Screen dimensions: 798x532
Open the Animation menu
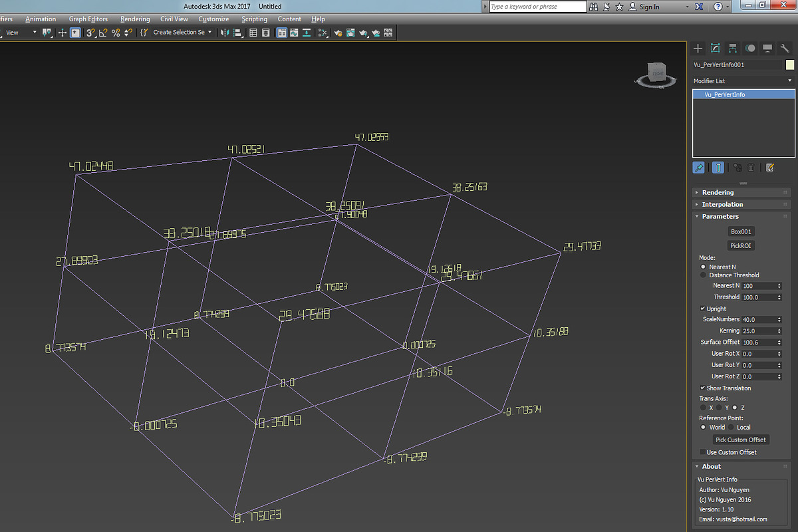point(41,19)
